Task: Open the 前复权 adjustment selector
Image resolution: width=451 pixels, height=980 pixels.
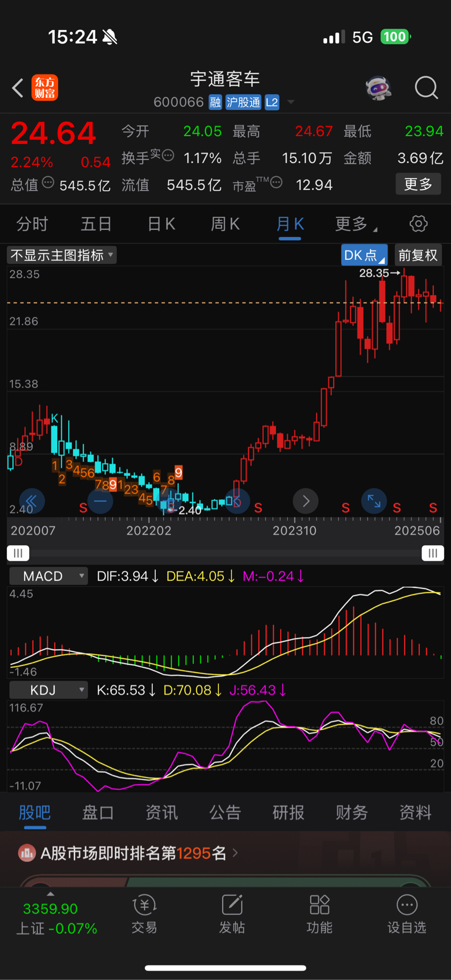Action: click(x=418, y=255)
